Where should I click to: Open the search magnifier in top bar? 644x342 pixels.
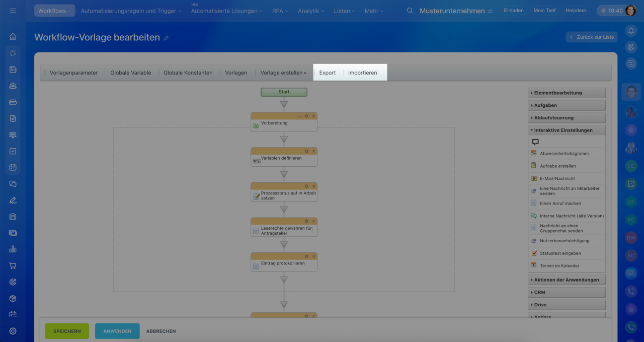[410, 11]
